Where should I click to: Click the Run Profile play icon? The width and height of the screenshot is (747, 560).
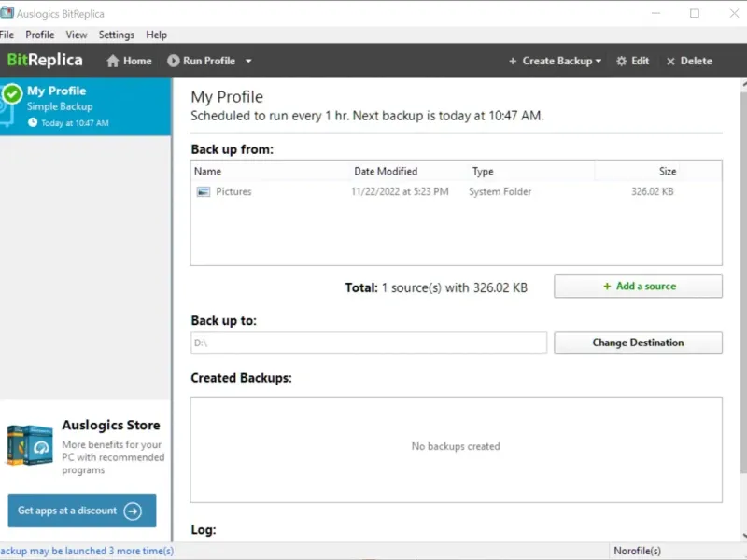pos(173,62)
